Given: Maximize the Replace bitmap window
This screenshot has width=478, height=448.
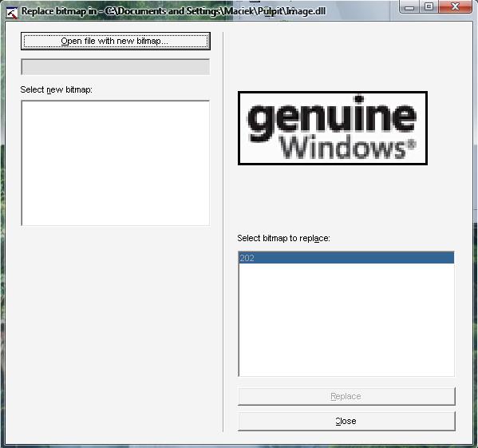Looking at the screenshot, I should pos(429,7).
